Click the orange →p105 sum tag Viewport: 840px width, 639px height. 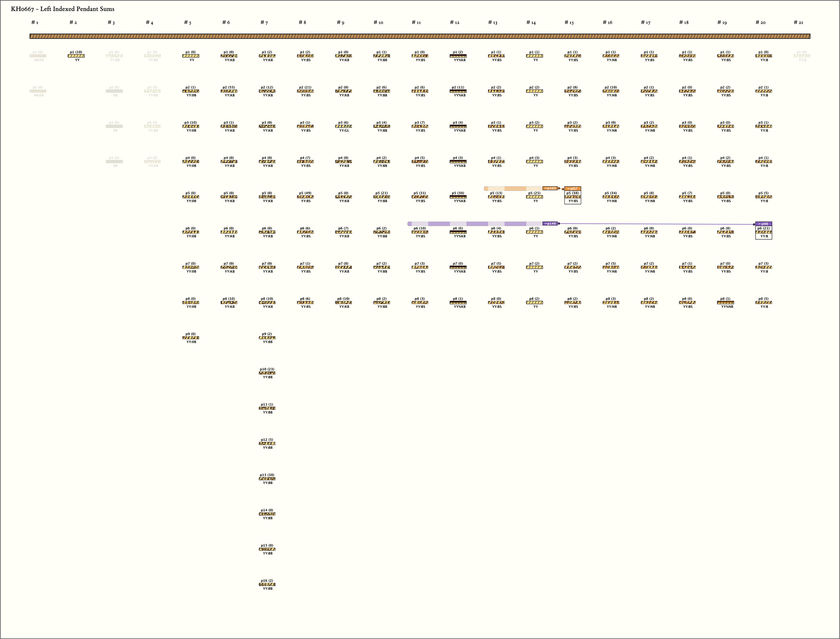click(x=550, y=189)
